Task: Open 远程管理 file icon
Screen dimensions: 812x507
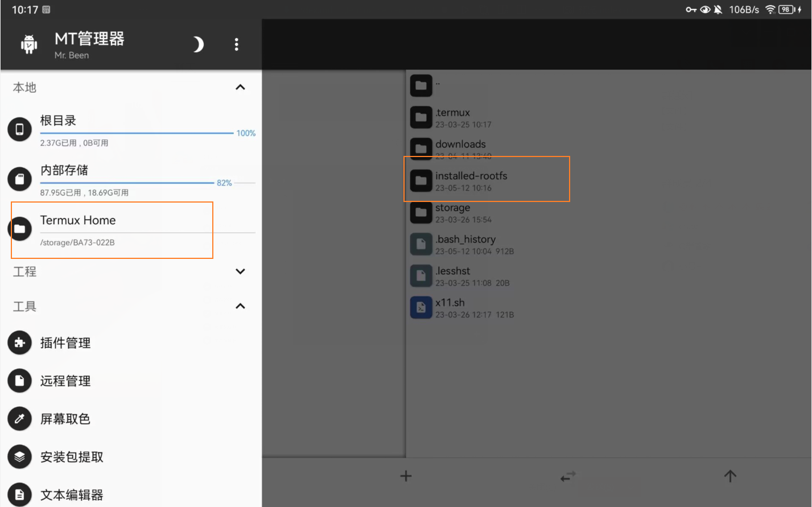Action: coord(19,381)
